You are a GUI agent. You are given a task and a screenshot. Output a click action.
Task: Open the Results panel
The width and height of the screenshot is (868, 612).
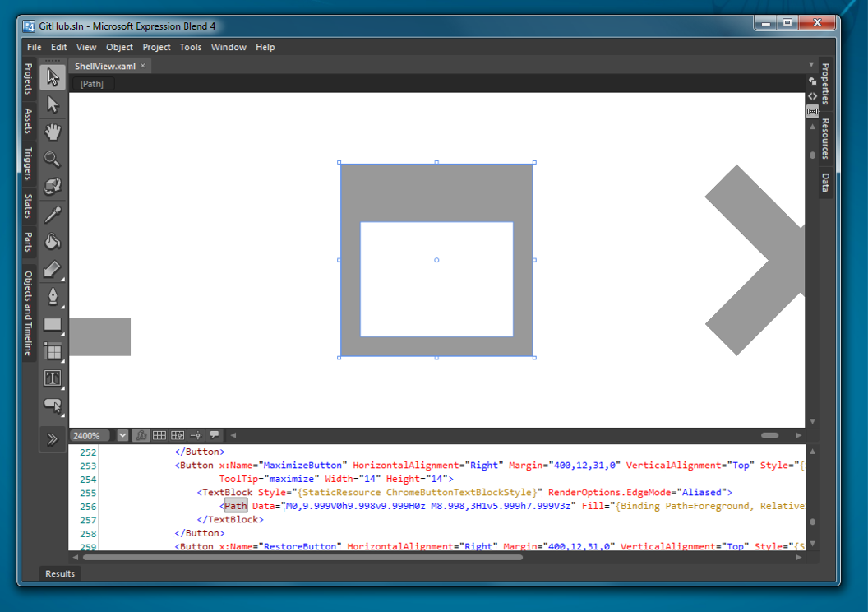(60, 573)
